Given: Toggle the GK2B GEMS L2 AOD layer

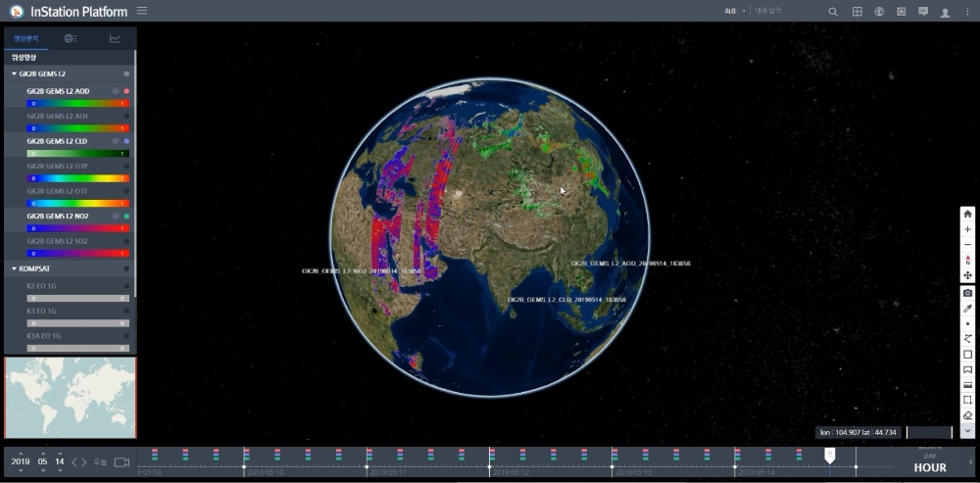Looking at the screenshot, I should [x=126, y=91].
